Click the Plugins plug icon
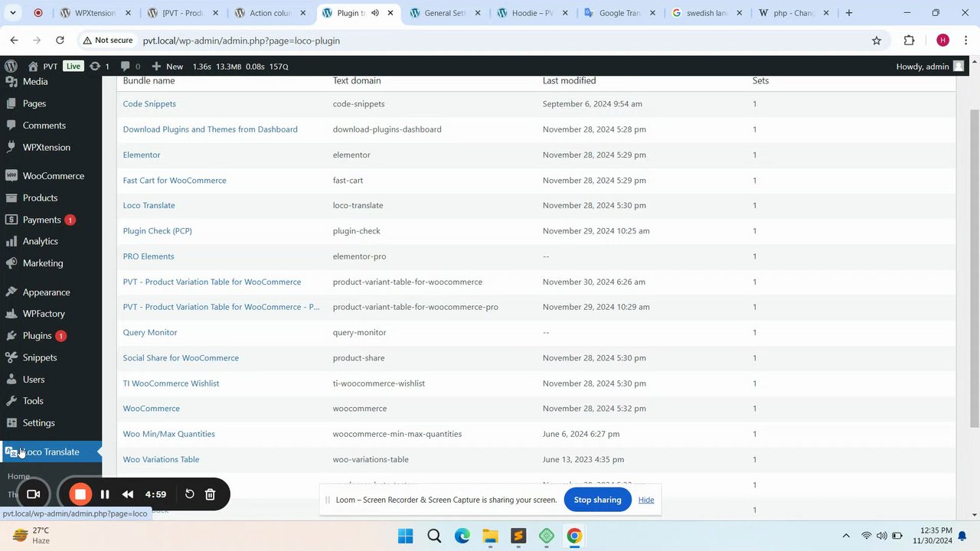The width and height of the screenshot is (980, 551). 11,336
